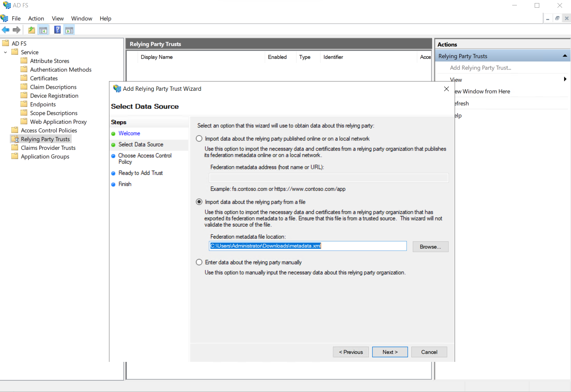Image resolution: width=571 pixels, height=392 pixels.
Task: Select Import data about relying party from file
Action: click(199, 202)
